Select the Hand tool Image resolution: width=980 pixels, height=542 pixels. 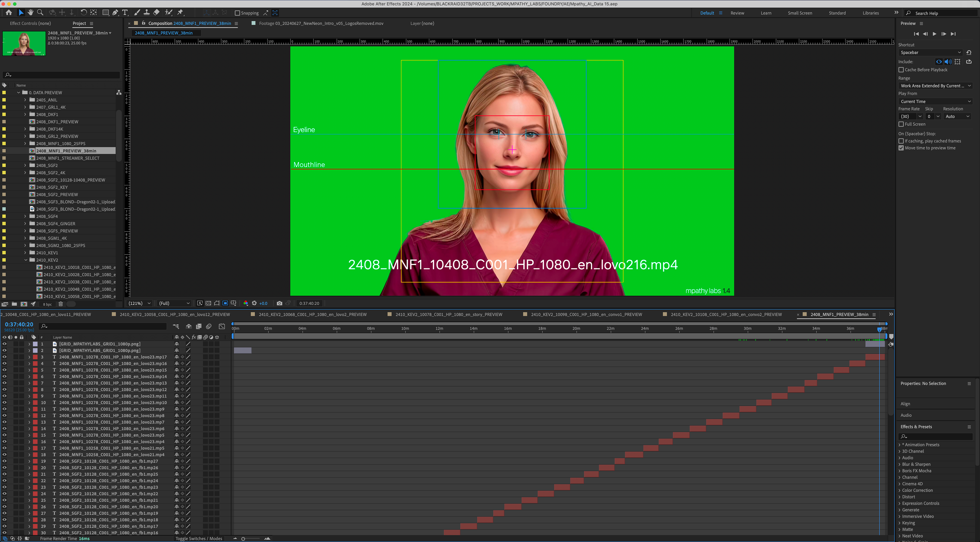(30, 13)
